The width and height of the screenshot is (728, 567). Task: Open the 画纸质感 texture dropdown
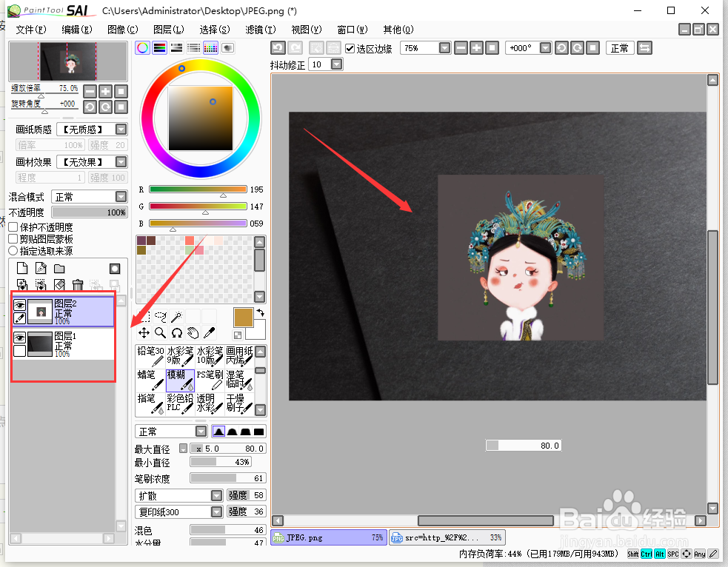click(121, 130)
